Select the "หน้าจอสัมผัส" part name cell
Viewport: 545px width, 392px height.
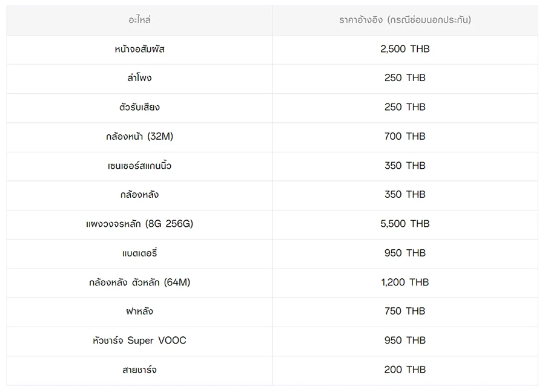(139, 49)
